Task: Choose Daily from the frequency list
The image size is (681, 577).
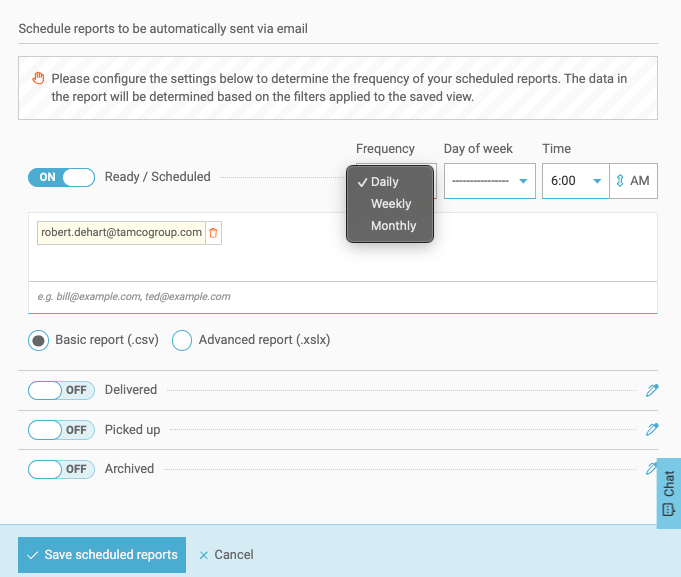Action: click(x=385, y=182)
